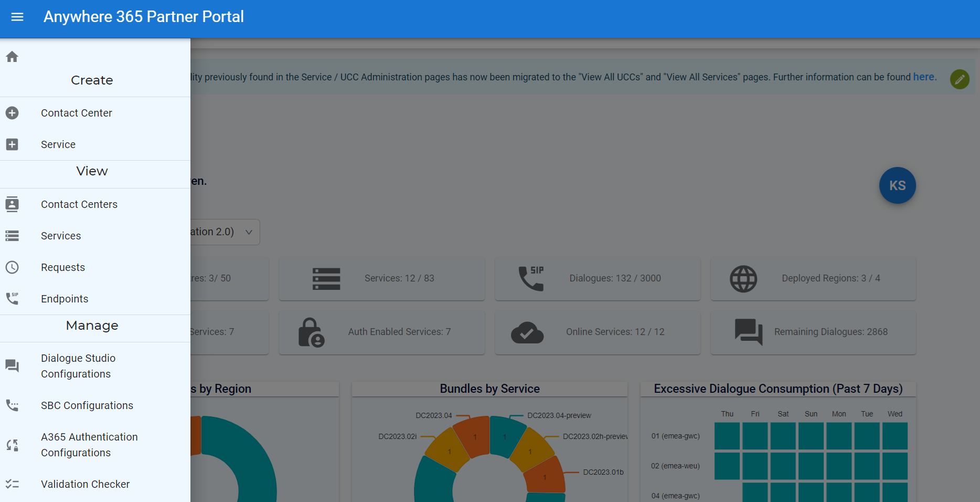The image size is (980, 502).
Task: Click Thu heatmap cell for 01 (emea-gwc)
Action: coord(727,436)
